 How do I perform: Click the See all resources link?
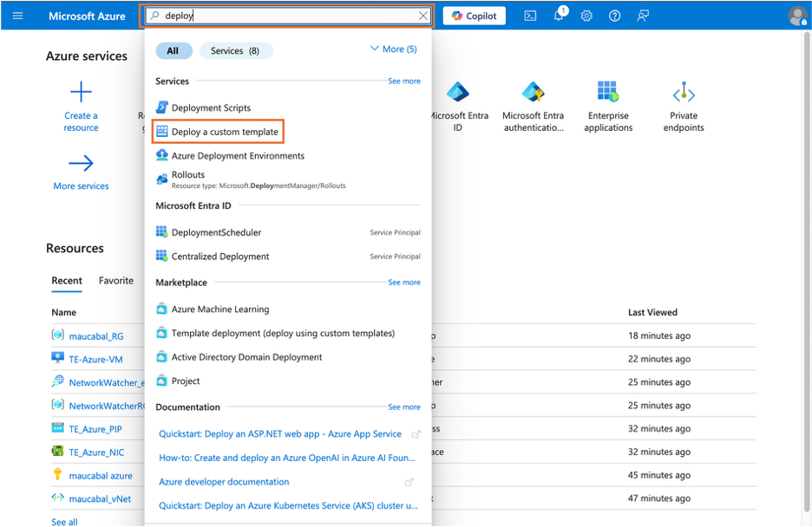click(x=64, y=522)
